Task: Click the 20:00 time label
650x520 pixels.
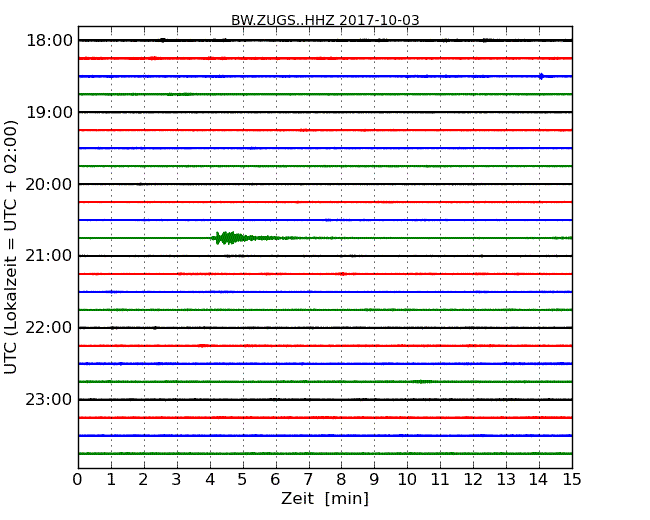Action: coord(49,184)
